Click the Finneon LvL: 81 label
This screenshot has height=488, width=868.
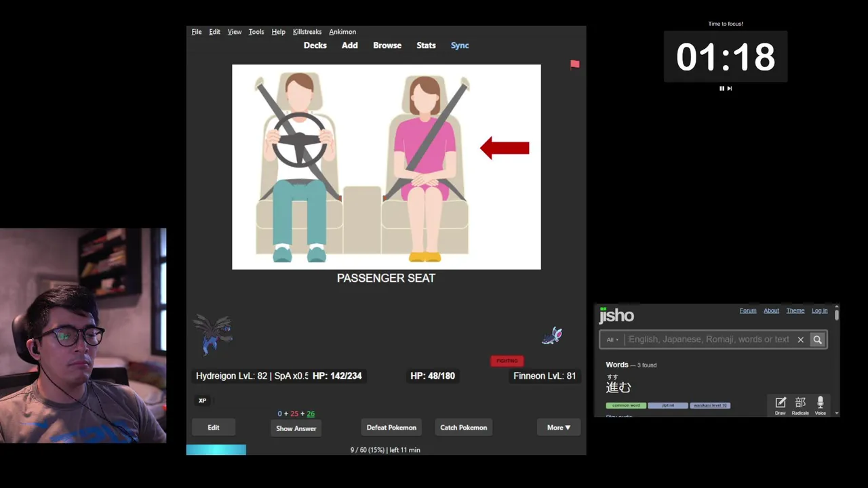(545, 375)
